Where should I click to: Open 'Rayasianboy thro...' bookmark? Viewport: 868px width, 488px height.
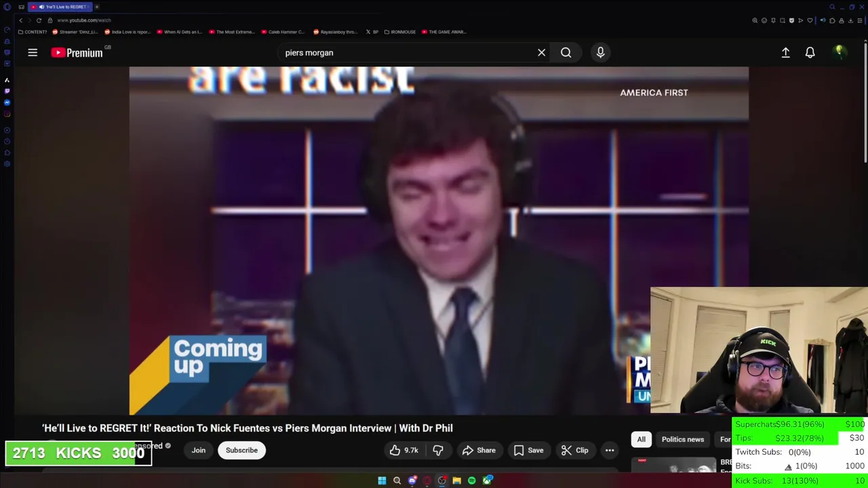pyautogui.click(x=336, y=32)
